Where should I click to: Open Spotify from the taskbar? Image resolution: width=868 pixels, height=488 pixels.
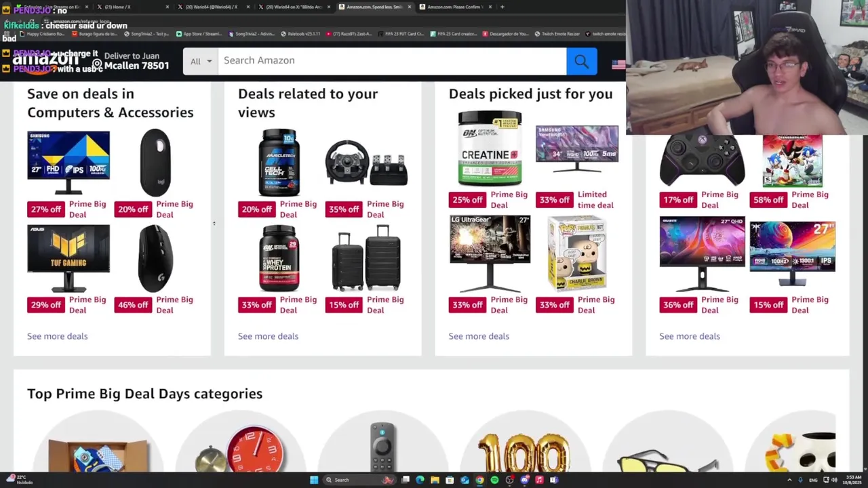(x=494, y=480)
